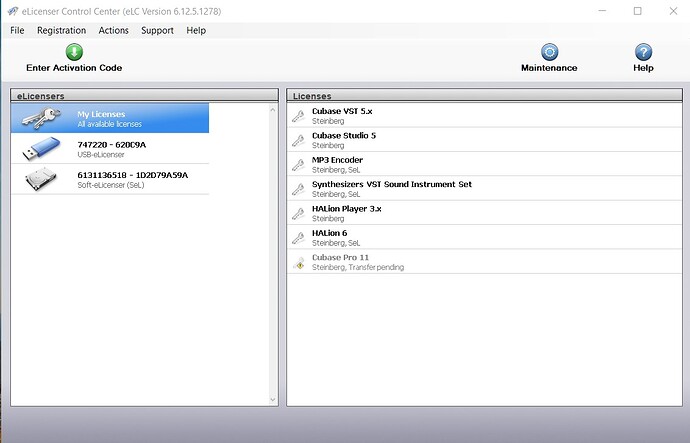The image size is (690, 443).
Task: Select the Cubase Studio 5 license text
Action: pos(344,135)
